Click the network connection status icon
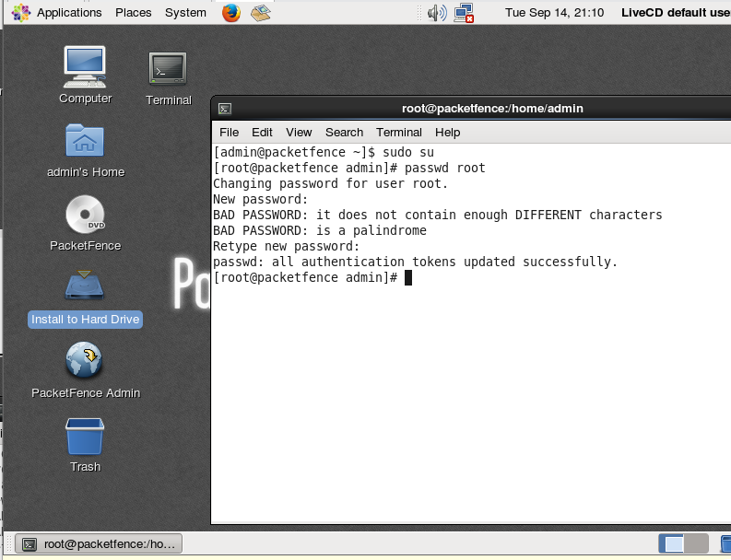 coord(464,13)
